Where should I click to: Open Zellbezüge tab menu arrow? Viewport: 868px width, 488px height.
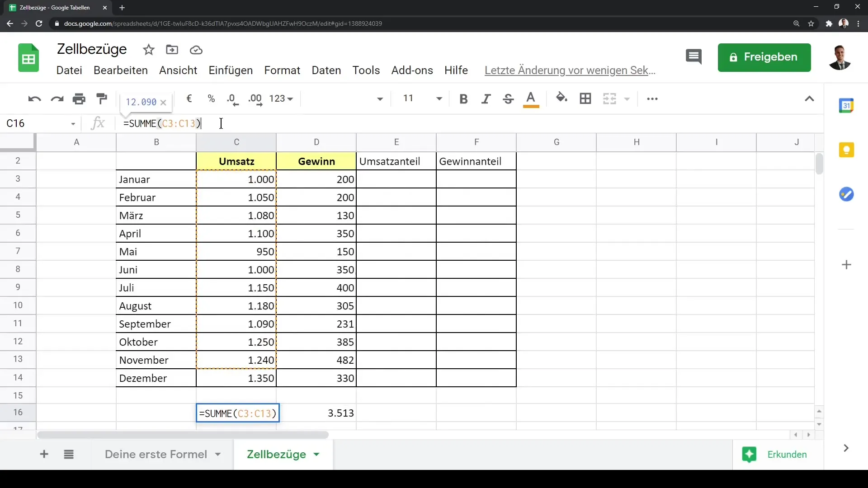pos(316,455)
